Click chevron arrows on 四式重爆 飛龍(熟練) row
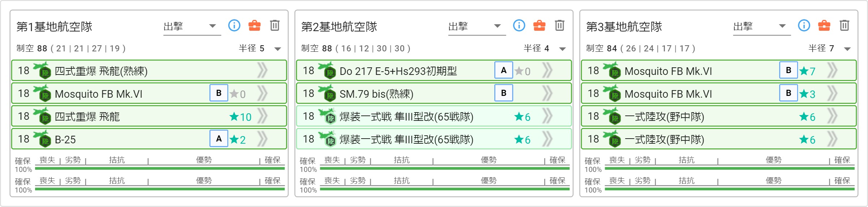868x207 pixels. click(262, 71)
